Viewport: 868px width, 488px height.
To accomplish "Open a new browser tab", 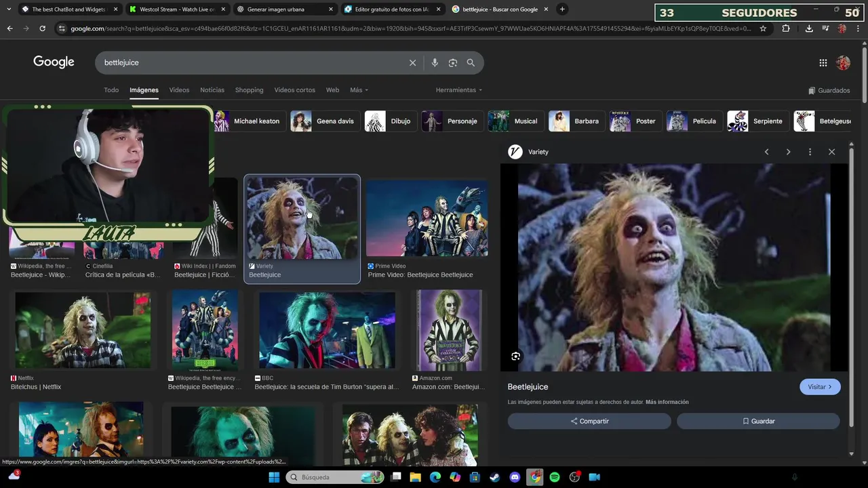I will coord(562,9).
